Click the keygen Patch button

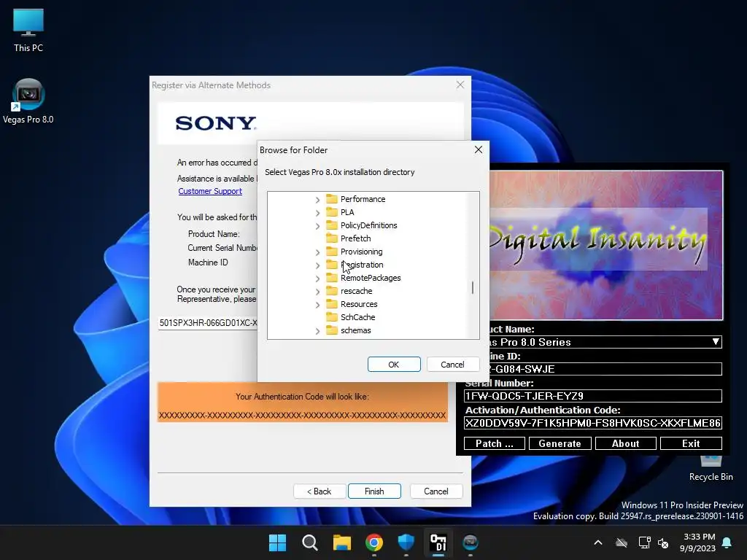coord(495,443)
